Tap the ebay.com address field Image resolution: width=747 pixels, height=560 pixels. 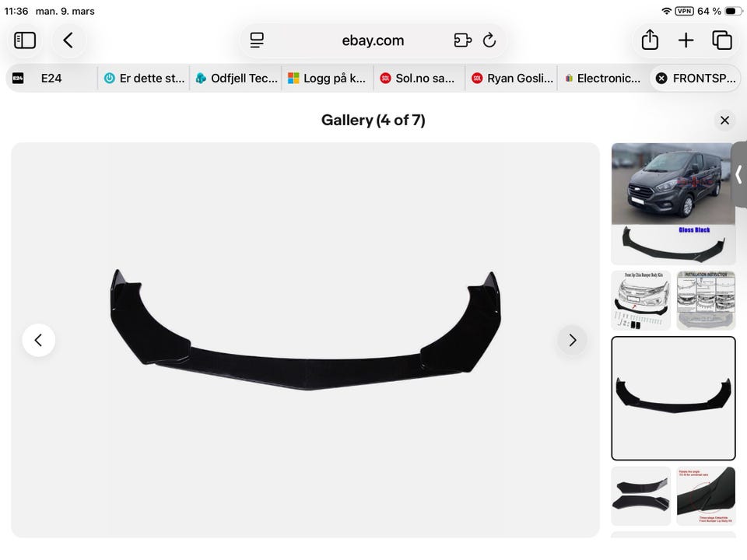[373, 40]
